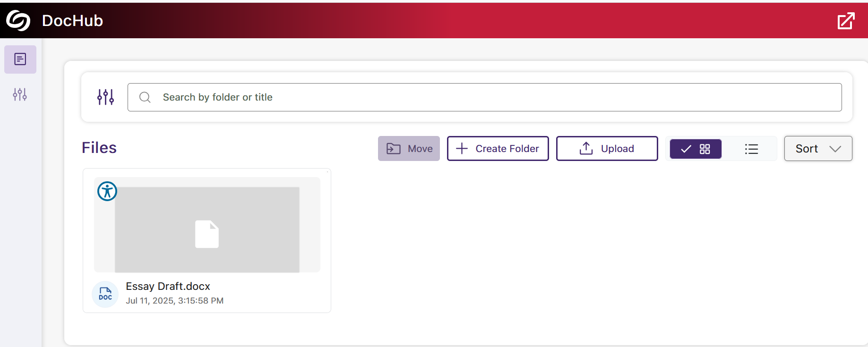The image size is (868, 347).
Task: Click the accessibility icon on Essay Draft
Action: pos(107,191)
